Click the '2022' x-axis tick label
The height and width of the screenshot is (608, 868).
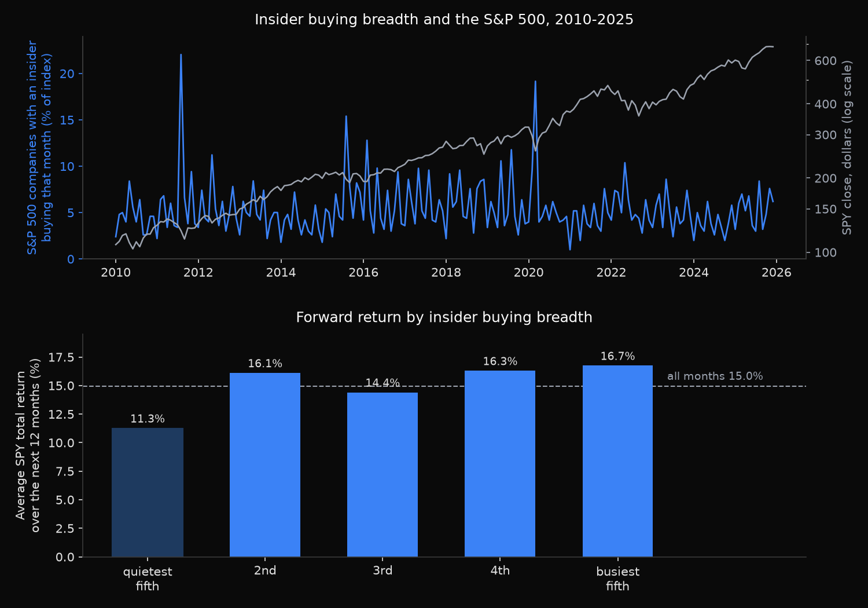click(611, 273)
